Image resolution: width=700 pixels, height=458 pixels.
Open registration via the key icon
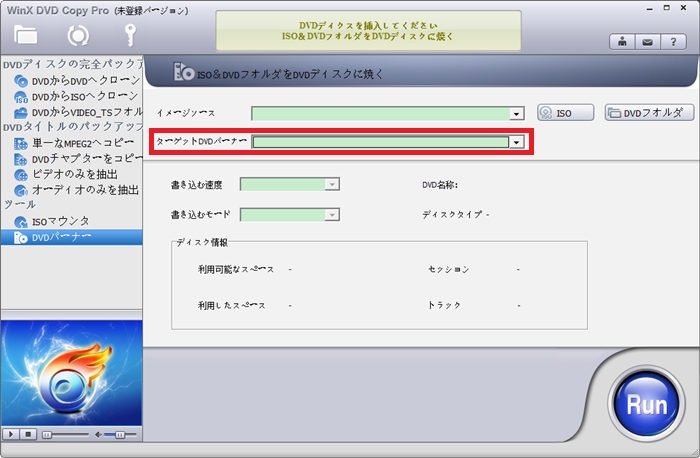[129, 35]
